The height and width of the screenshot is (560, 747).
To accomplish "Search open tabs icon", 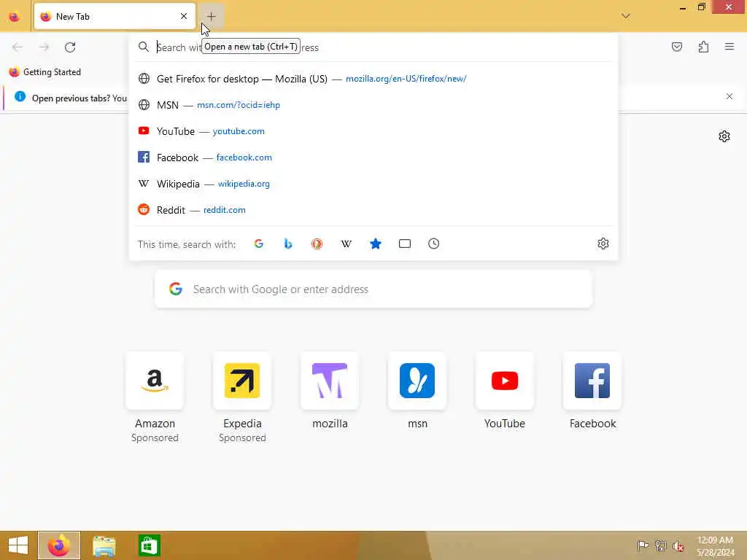I will pyautogui.click(x=404, y=244).
